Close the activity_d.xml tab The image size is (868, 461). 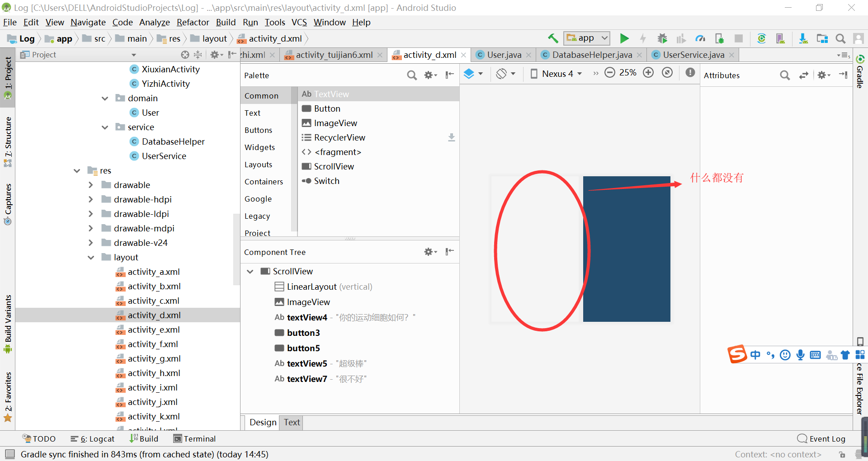pos(463,55)
